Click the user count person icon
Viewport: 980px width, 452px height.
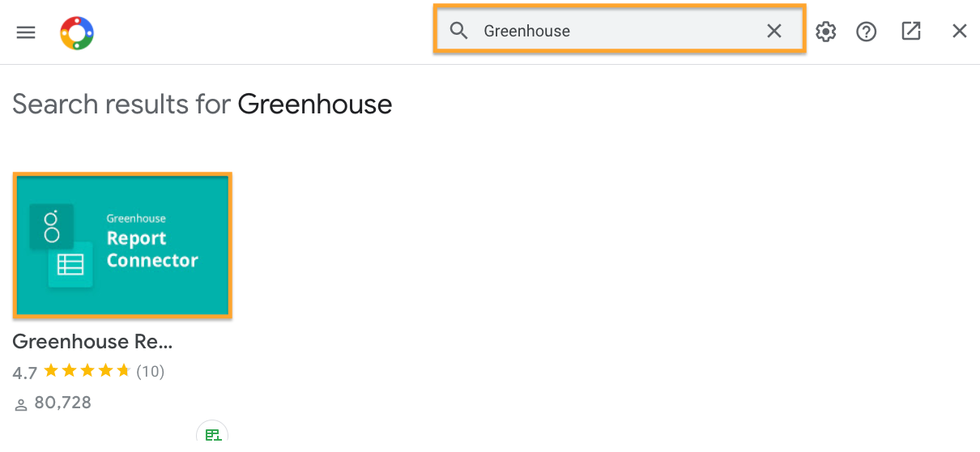point(21,403)
